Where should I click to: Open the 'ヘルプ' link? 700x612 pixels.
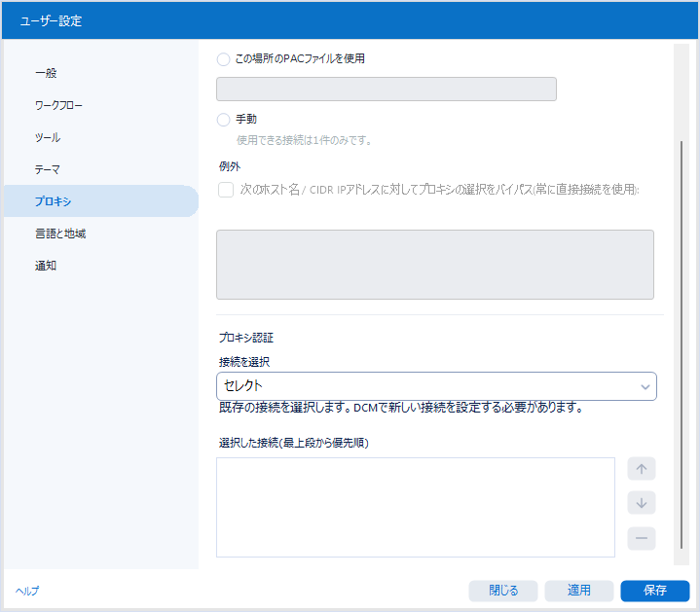(x=27, y=591)
